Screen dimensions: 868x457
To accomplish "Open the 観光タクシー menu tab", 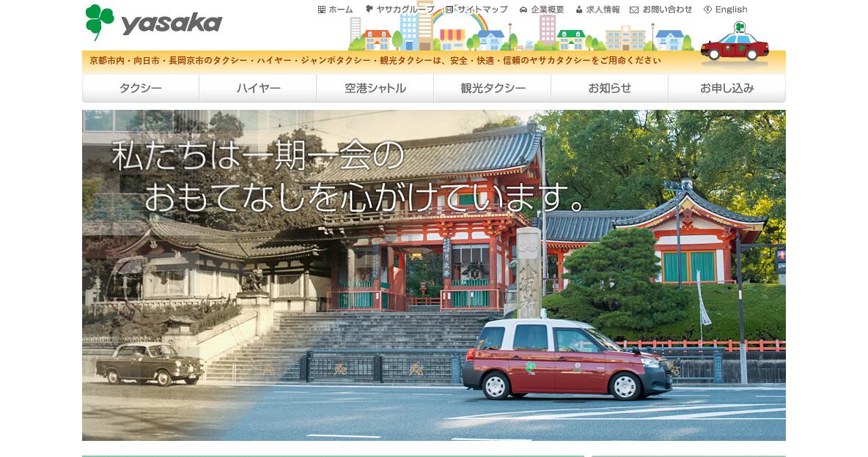I will pos(493,88).
